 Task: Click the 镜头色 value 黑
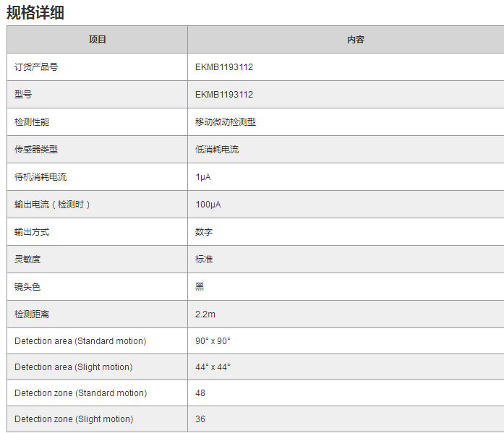pos(200,286)
